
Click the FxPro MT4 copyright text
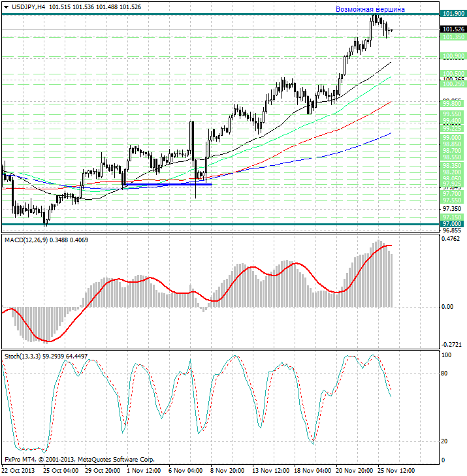pyautogui.click(x=80, y=459)
